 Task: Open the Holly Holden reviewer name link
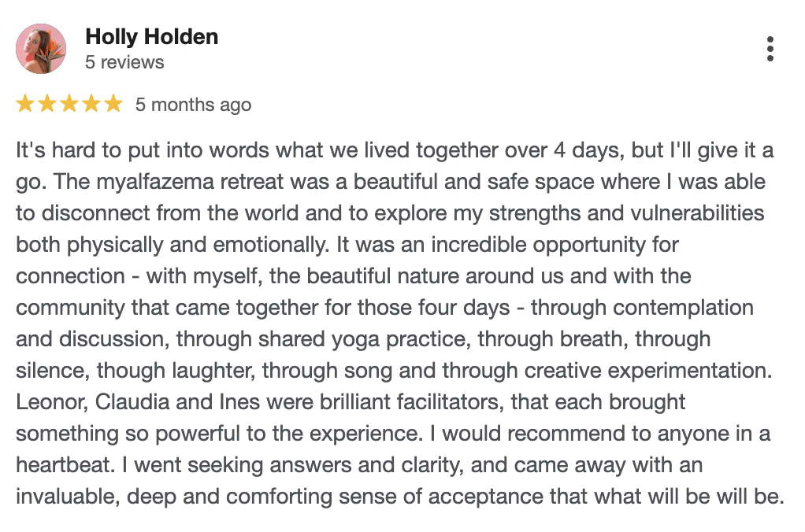151,37
